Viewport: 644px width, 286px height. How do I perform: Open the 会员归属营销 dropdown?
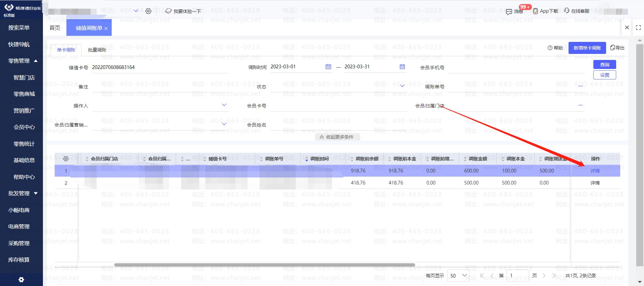224,124
